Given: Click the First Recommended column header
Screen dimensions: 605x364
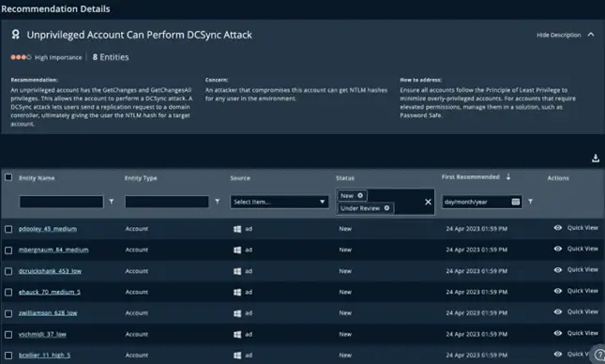Looking at the screenshot, I should (470, 176).
